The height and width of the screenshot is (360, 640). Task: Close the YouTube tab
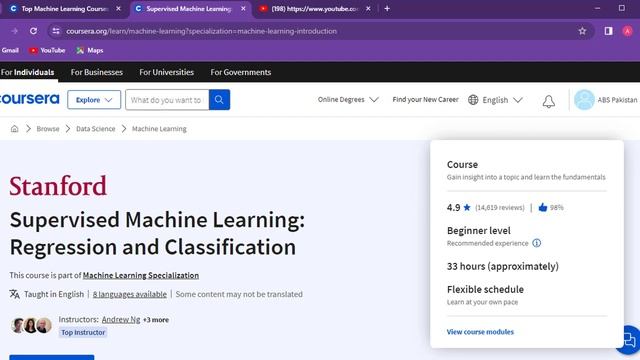tap(368, 9)
